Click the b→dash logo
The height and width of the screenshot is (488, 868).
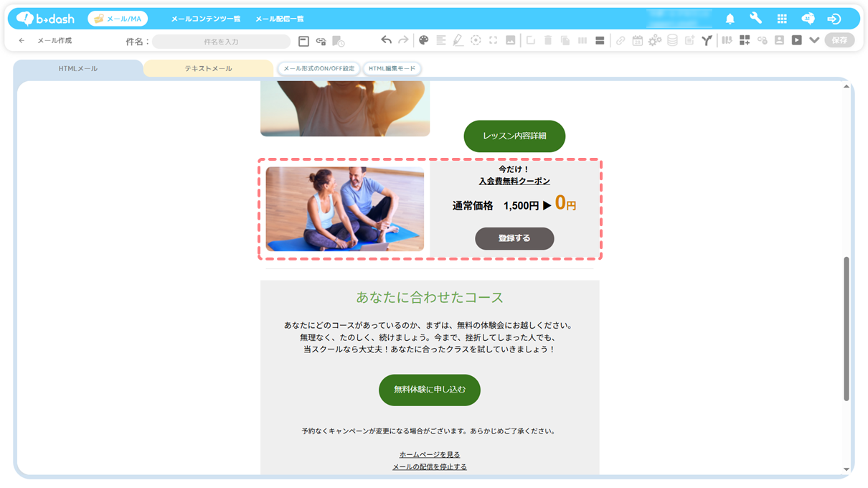[x=46, y=19]
